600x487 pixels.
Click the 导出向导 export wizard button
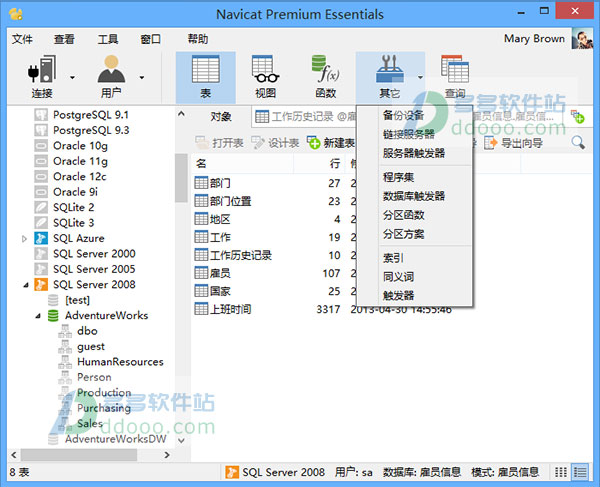(514, 143)
